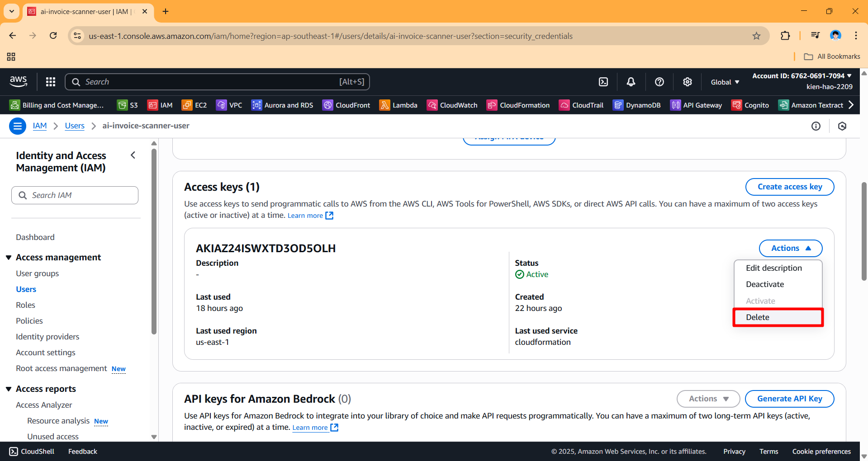The width and height of the screenshot is (868, 461).
Task: Select Delete from the Actions menu
Action: click(x=757, y=317)
